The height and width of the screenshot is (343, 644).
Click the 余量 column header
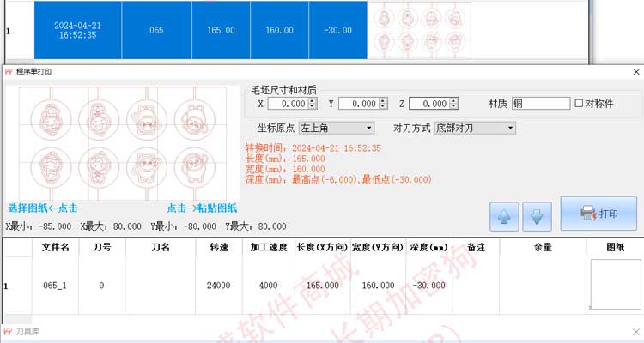(543, 248)
